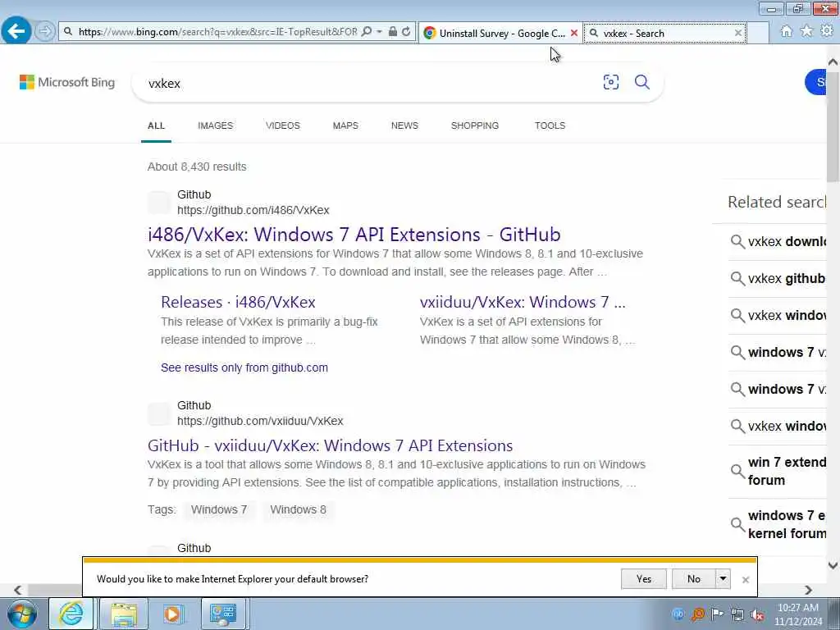
Task: Open i486/VxKex: Windows 7 API Extensions result
Action: point(354,235)
